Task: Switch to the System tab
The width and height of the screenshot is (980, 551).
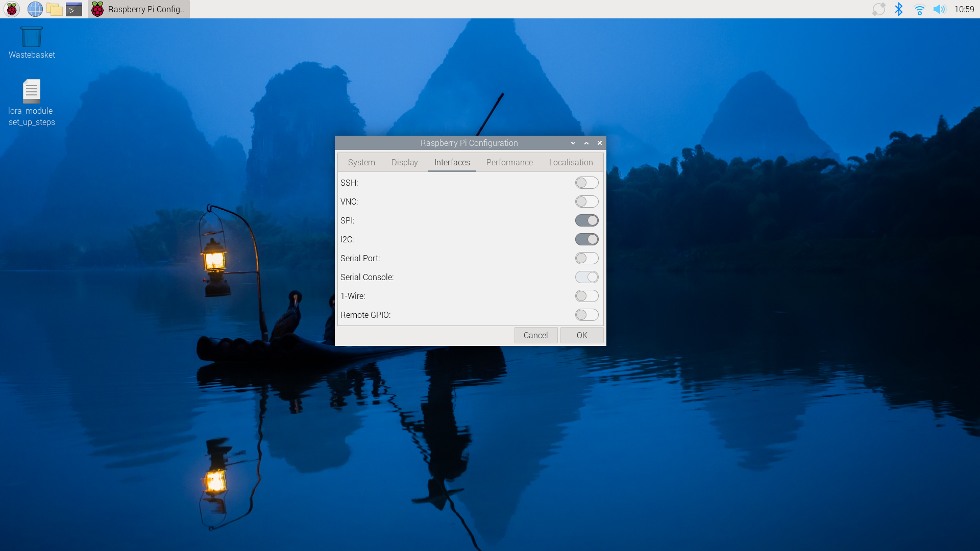Action: click(x=361, y=162)
